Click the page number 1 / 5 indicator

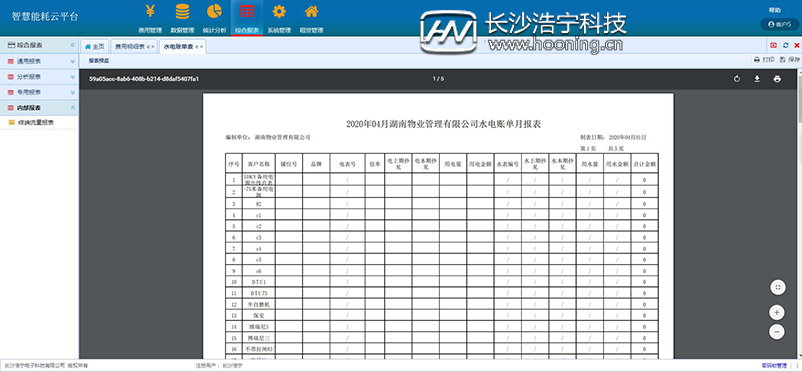(438, 79)
